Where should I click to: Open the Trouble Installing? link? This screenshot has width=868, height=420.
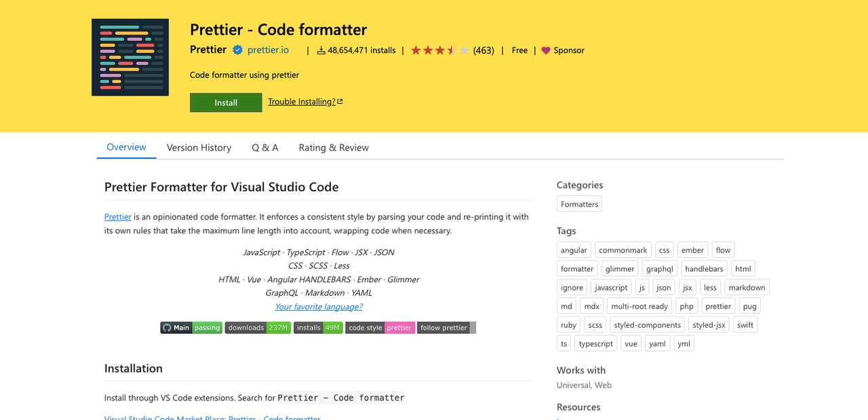(x=302, y=102)
